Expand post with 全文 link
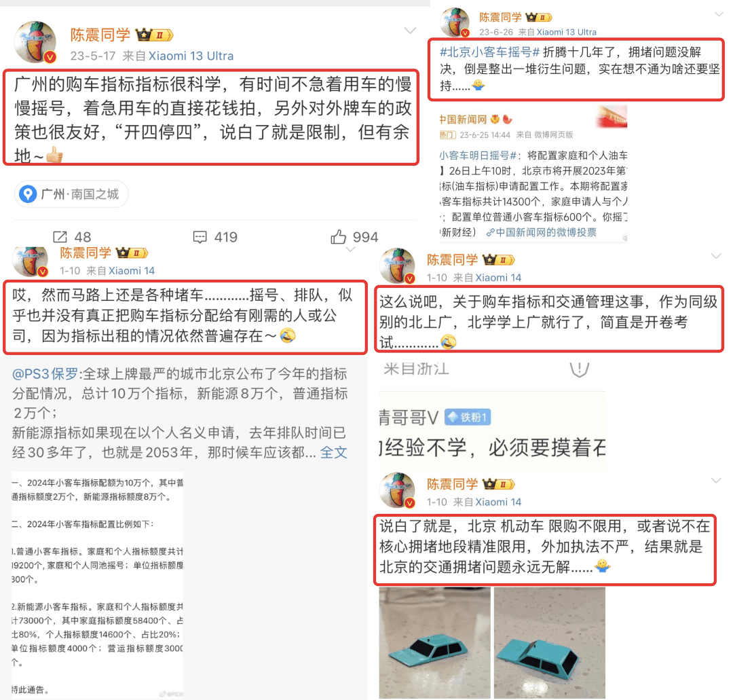Image resolution: width=733 pixels, height=700 pixels. pos(334,453)
